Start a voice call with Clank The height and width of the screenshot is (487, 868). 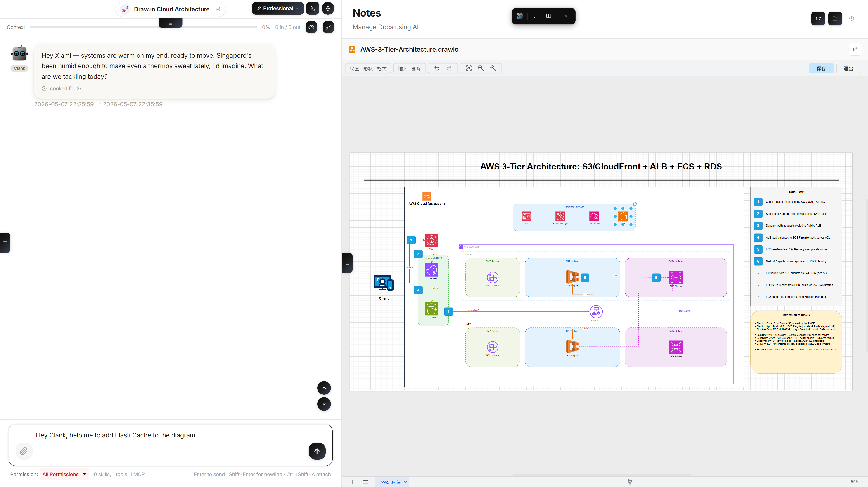(x=312, y=8)
